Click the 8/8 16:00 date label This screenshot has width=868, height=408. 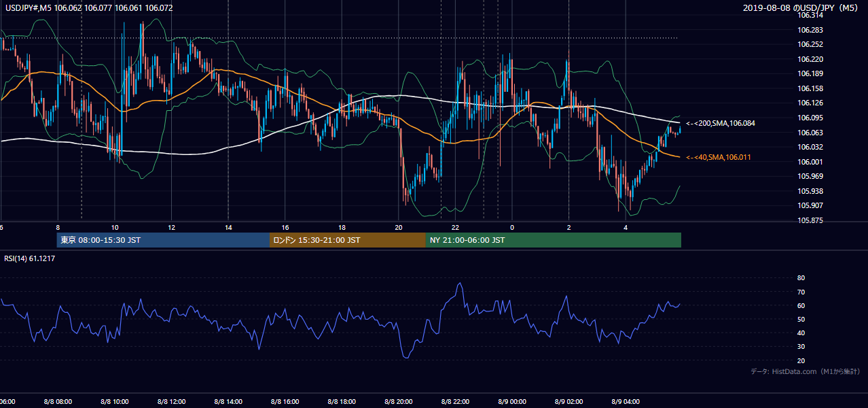tap(285, 402)
